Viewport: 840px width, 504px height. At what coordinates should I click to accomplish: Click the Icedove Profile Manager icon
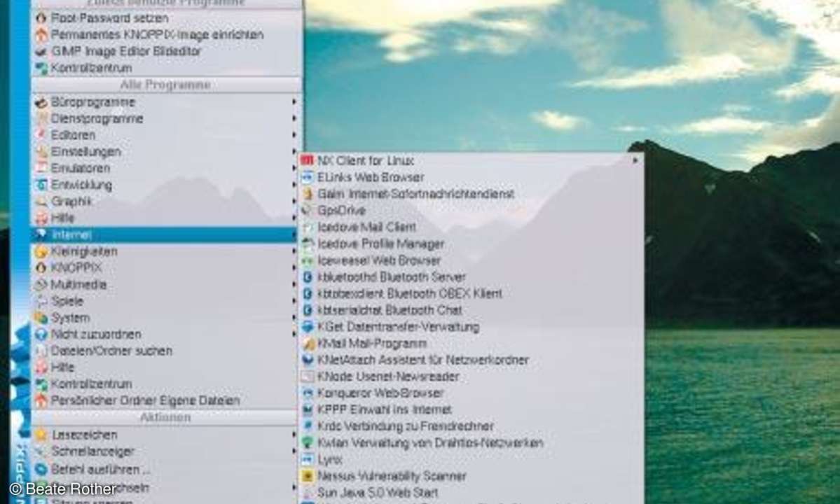[x=308, y=244]
